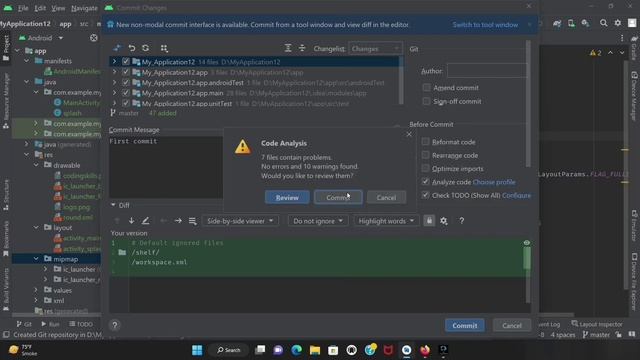
Task: Open Layout Inspector tool window
Action: [597, 324]
